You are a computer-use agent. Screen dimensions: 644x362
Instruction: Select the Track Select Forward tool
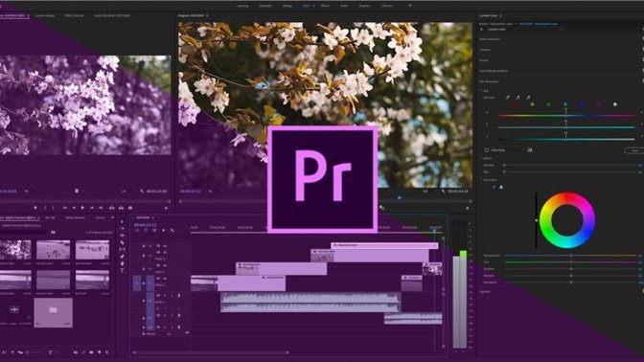[122, 229]
